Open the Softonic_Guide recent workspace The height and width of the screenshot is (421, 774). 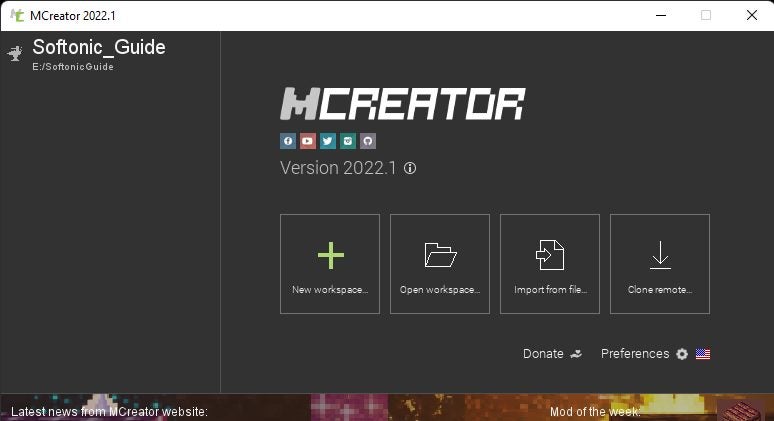[110, 53]
